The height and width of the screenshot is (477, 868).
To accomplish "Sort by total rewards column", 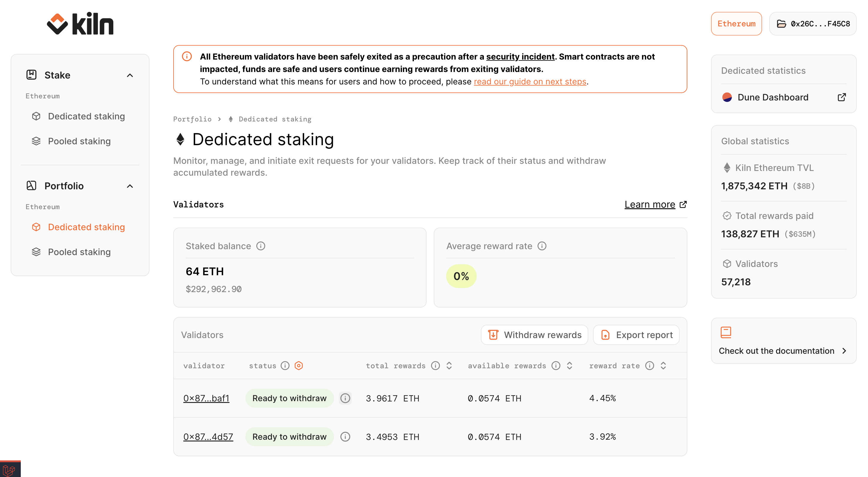I will pyautogui.click(x=449, y=366).
